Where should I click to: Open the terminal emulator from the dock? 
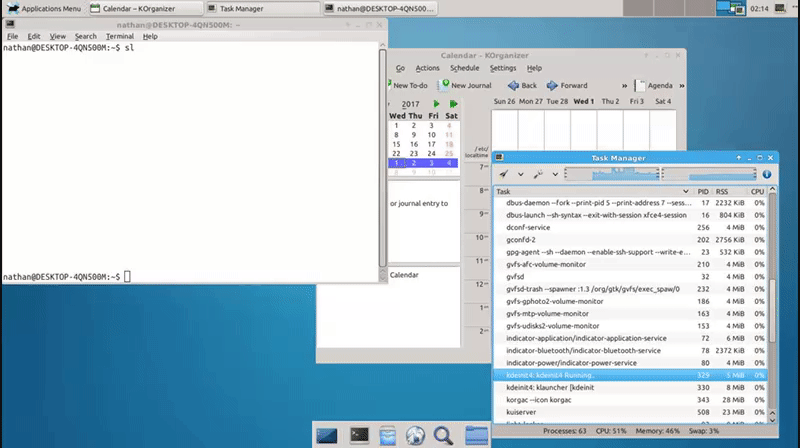pyautogui.click(x=359, y=435)
